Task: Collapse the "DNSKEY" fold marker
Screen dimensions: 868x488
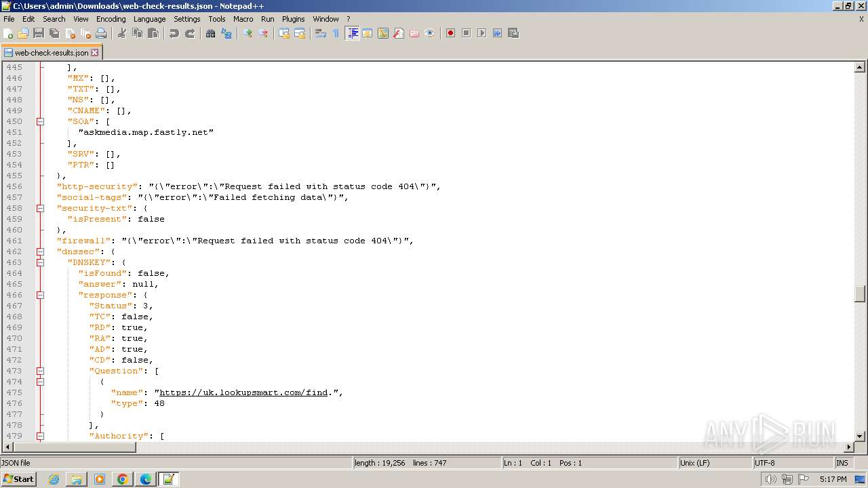Action: click(x=40, y=262)
